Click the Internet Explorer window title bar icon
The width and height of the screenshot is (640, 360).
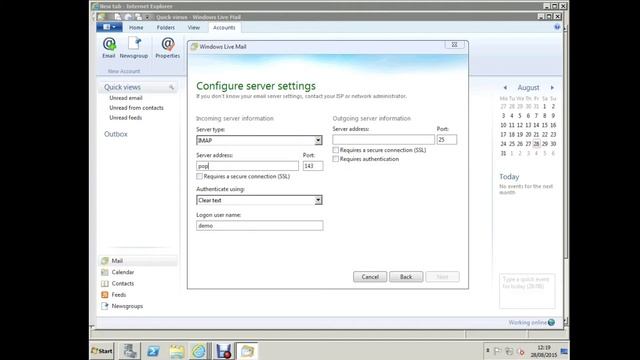click(x=95, y=6)
